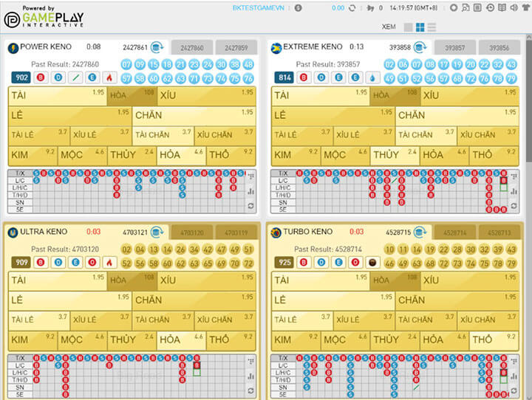Viewport: 532px width, 400px height.
Task: Bet on TÀI in Power Keno
Action: (x=58, y=96)
